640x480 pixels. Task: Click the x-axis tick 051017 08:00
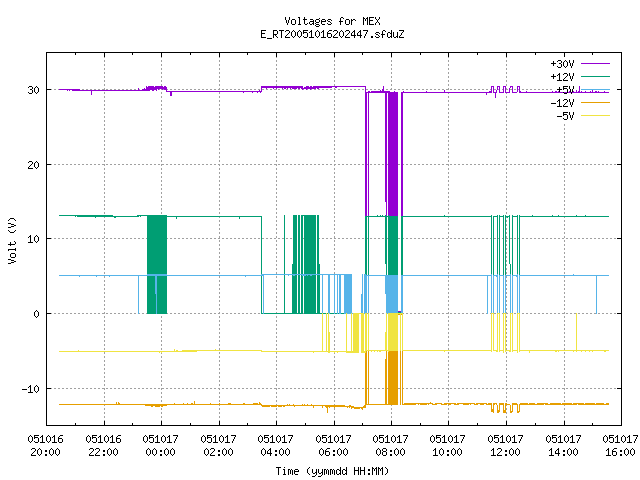click(x=391, y=445)
